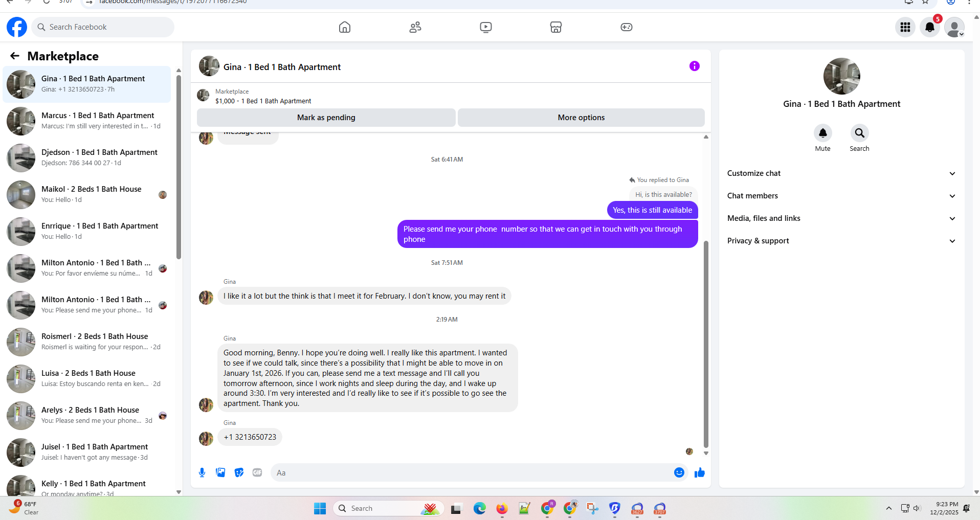
Task: Click the conversation list scrollbar
Action: tap(179, 167)
